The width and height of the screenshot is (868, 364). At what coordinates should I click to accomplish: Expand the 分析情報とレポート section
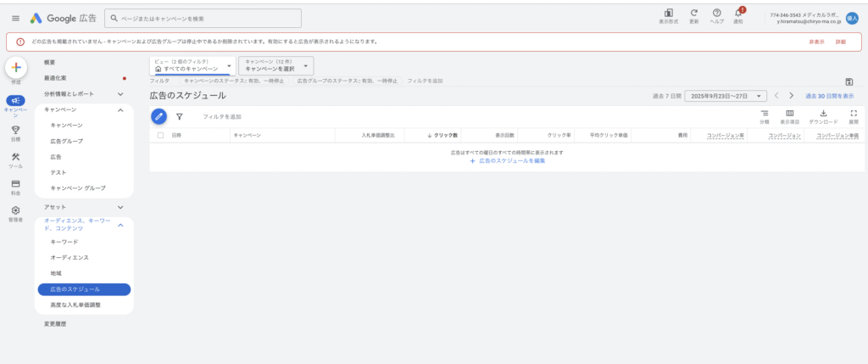click(120, 94)
